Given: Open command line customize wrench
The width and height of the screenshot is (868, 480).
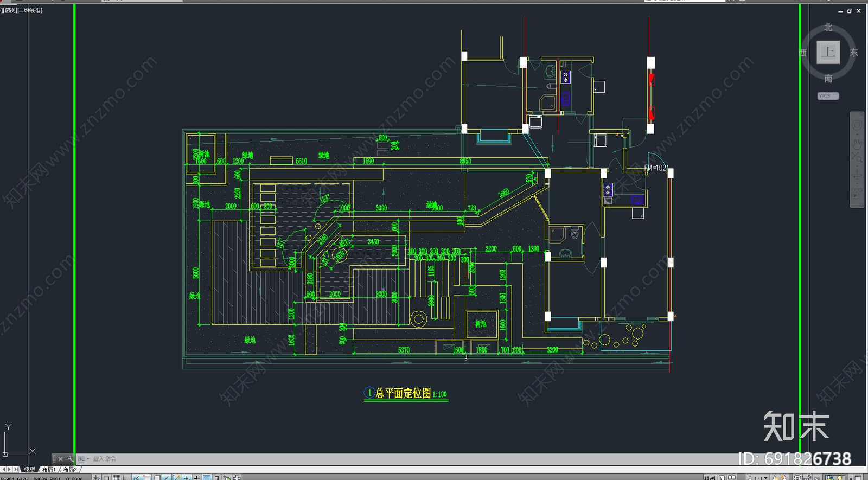Looking at the screenshot, I should (71, 459).
